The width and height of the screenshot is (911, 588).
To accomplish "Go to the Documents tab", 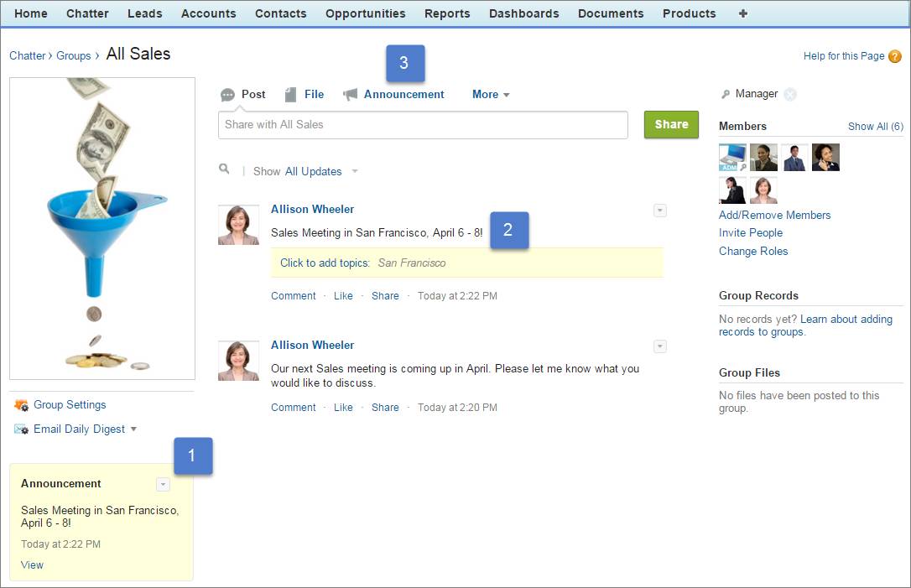I will coord(611,13).
